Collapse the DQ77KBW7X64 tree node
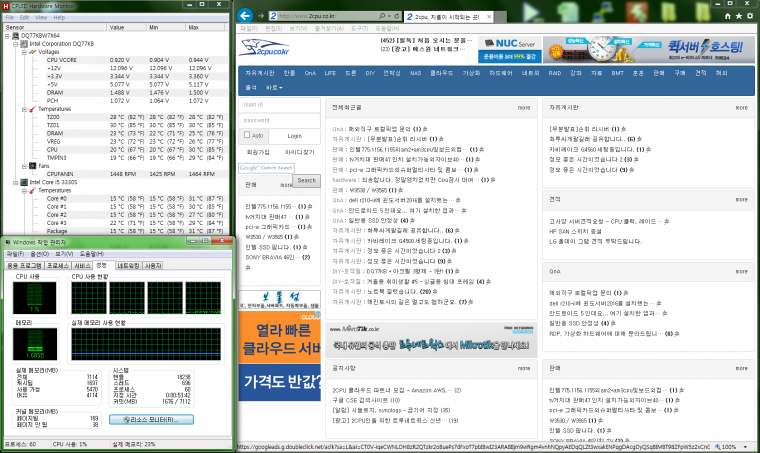 [7, 36]
